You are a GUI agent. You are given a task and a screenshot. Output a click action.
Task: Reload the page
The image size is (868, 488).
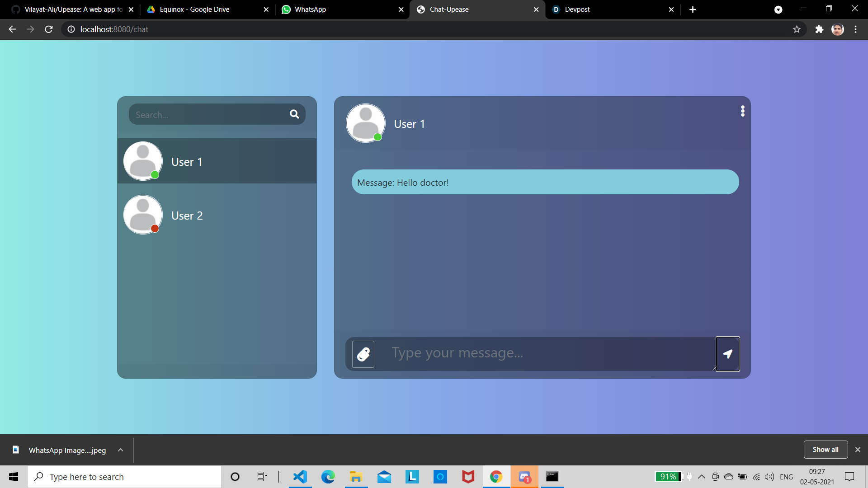point(49,29)
